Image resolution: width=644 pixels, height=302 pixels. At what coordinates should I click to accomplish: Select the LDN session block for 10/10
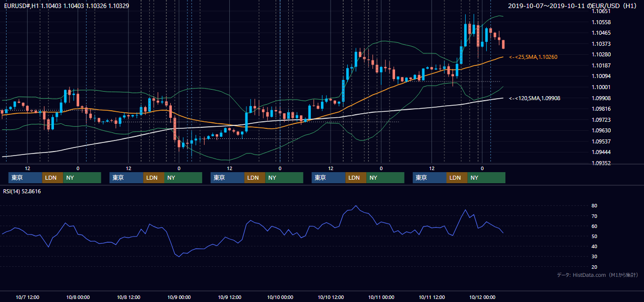coord(356,178)
